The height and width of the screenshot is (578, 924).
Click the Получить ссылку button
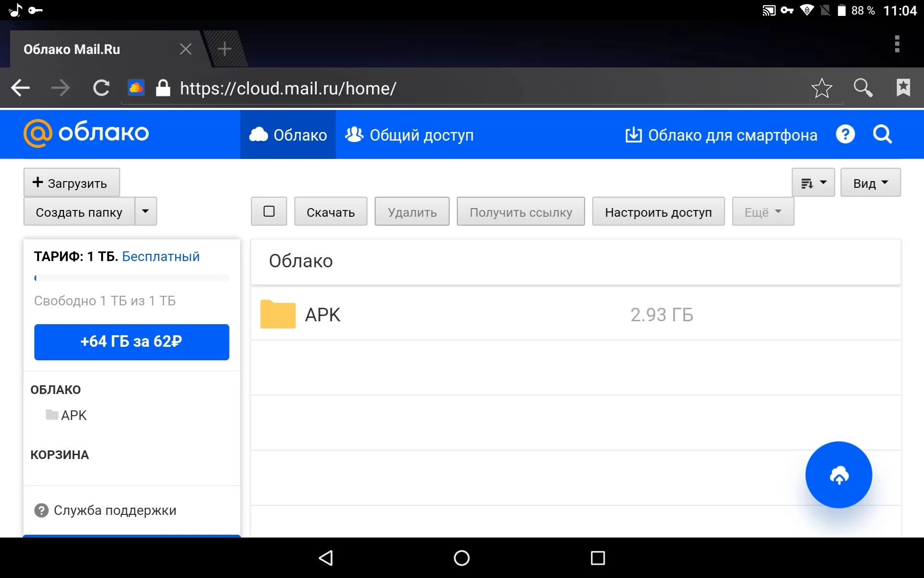pyautogui.click(x=521, y=211)
